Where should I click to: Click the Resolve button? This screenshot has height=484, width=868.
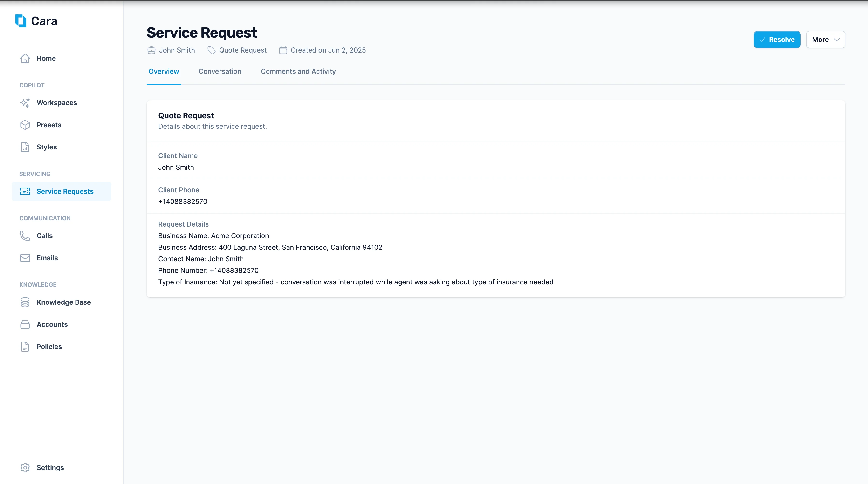(x=777, y=40)
